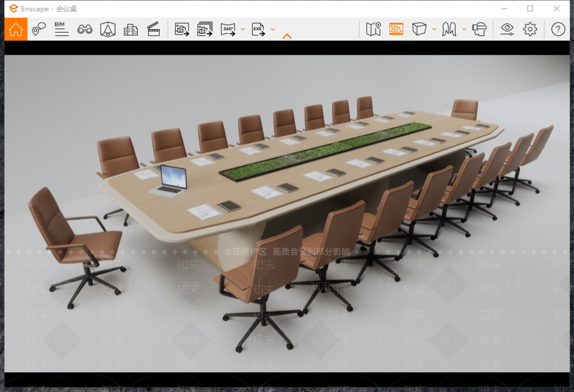Screen dimensions: 574x392
Task: Click the Enscape Home button
Action: pyautogui.click(x=16, y=29)
